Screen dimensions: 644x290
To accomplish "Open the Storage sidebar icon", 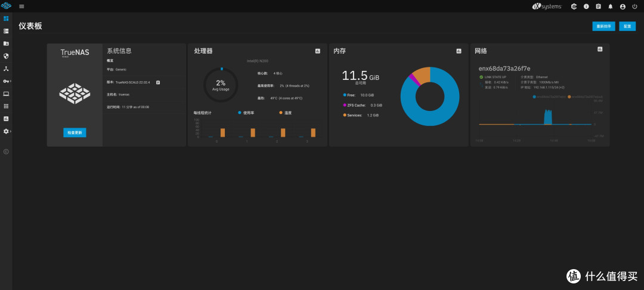I will point(6,31).
